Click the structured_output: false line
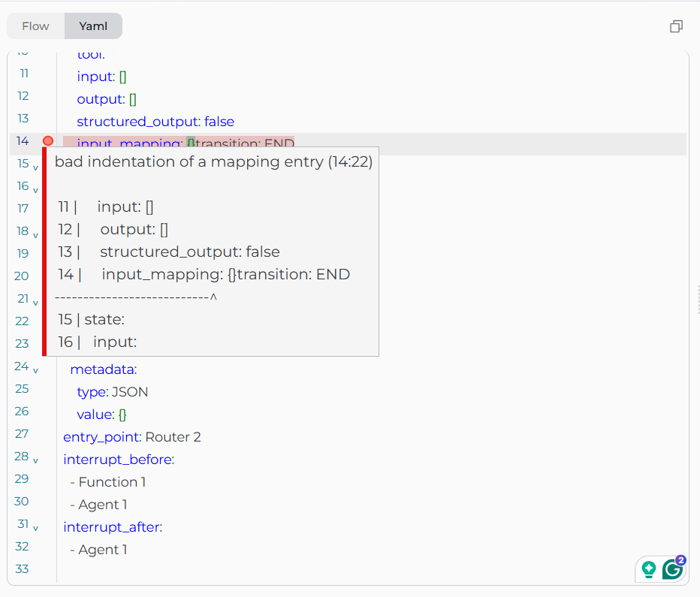 [155, 121]
